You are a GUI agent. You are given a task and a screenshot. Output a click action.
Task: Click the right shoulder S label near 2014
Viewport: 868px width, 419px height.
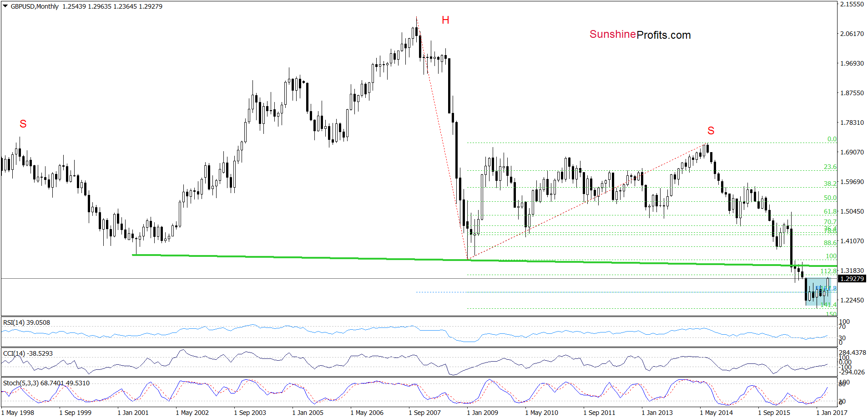(711, 131)
